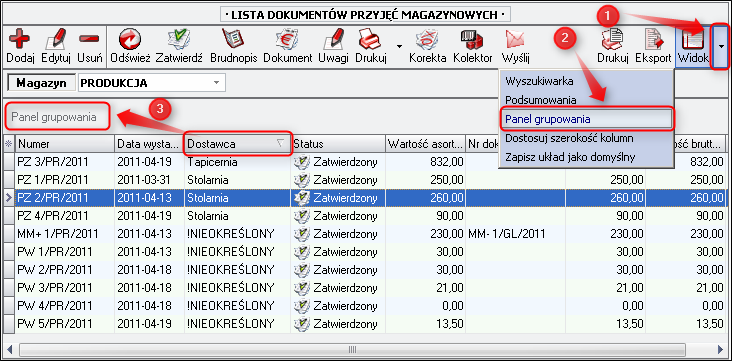Click row indicator of selected PZ 2/PR/2011

click(9, 198)
